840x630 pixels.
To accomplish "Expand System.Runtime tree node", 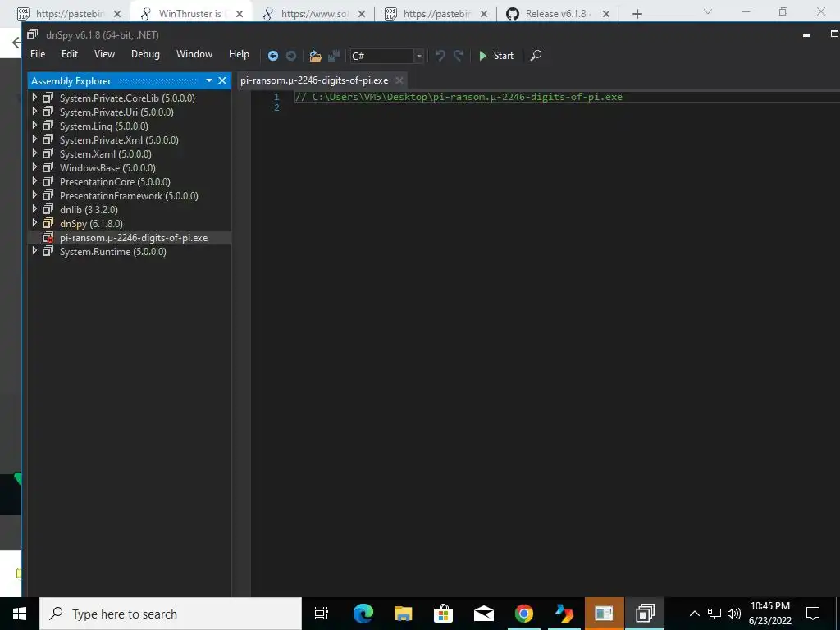I will coord(34,251).
